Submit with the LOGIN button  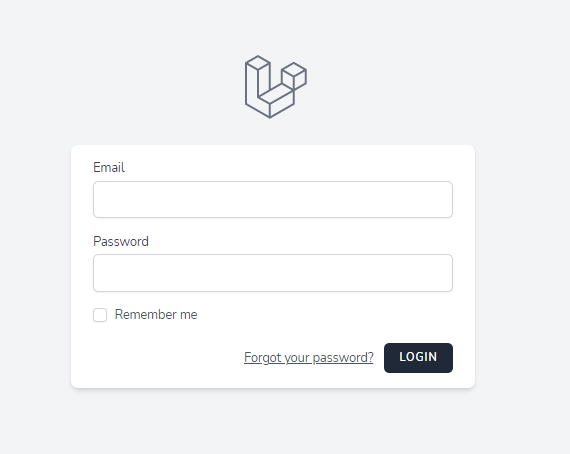coord(418,358)
